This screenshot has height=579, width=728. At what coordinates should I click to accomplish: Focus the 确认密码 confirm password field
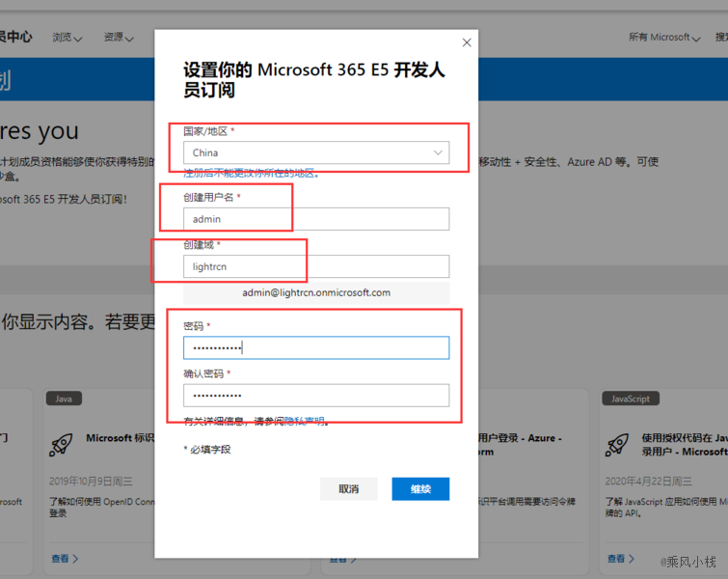coord(316,396)
